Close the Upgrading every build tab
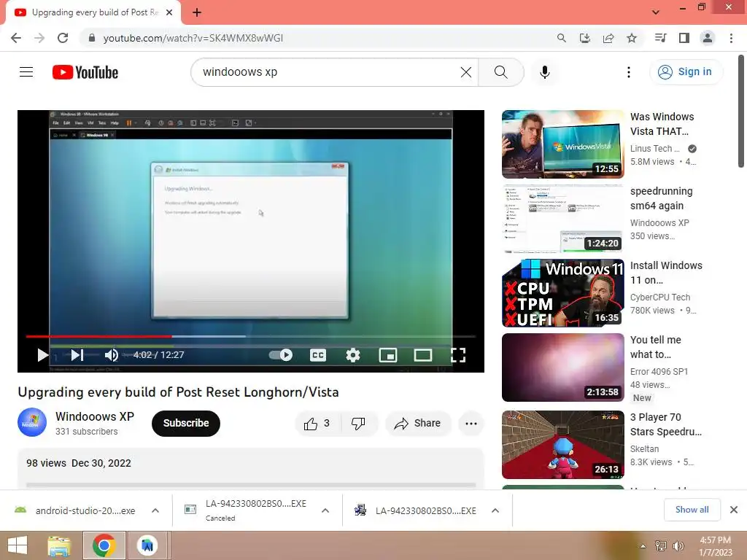Viewport: 747px width, 560px height. (169, 12)
